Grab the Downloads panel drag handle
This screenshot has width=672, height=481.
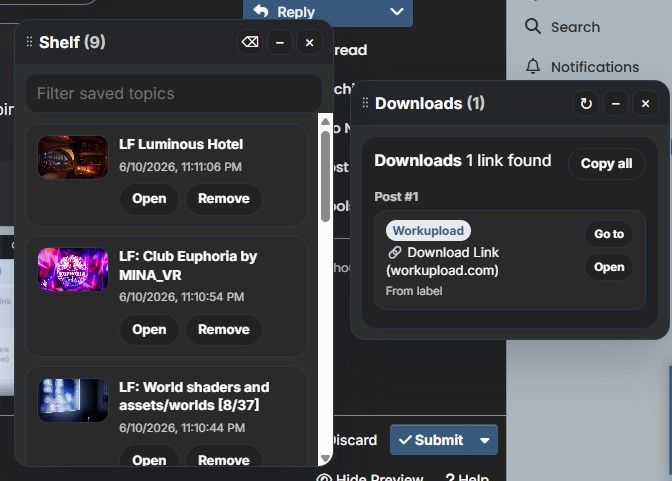[365, 103]
